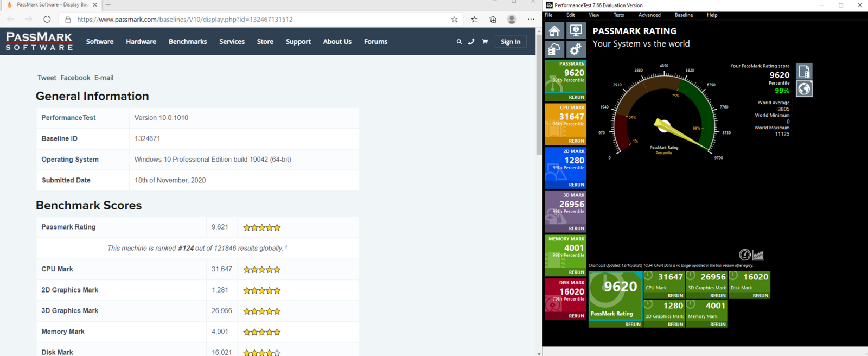The width and height of the screenshot is (868, 356).
Task: Click the phone icon in the PassMark header
Action: [471, 41]
